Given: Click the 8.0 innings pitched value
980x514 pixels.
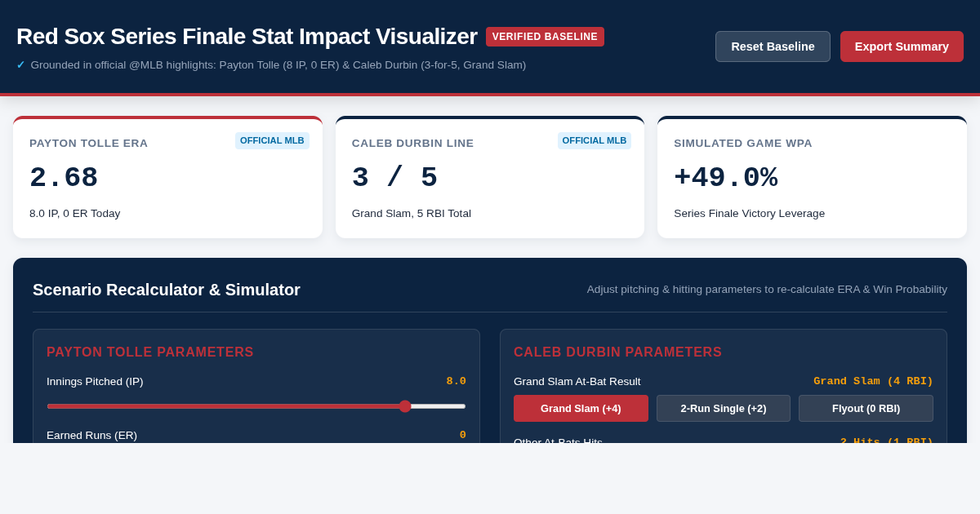Looking at the screenshot, I should point(456,381).
